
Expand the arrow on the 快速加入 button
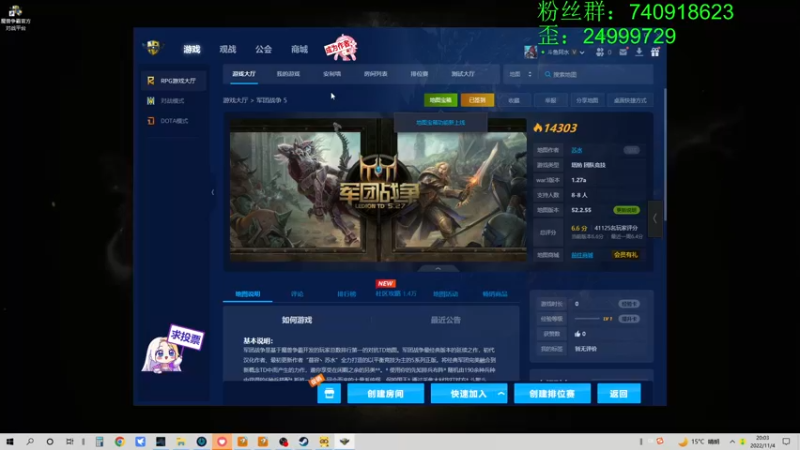[502, 393]
